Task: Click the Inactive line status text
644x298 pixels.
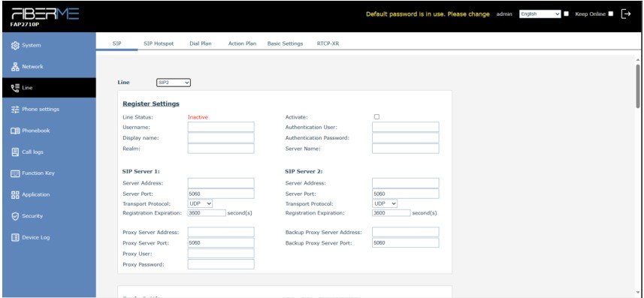Action: tap(198, 117)
